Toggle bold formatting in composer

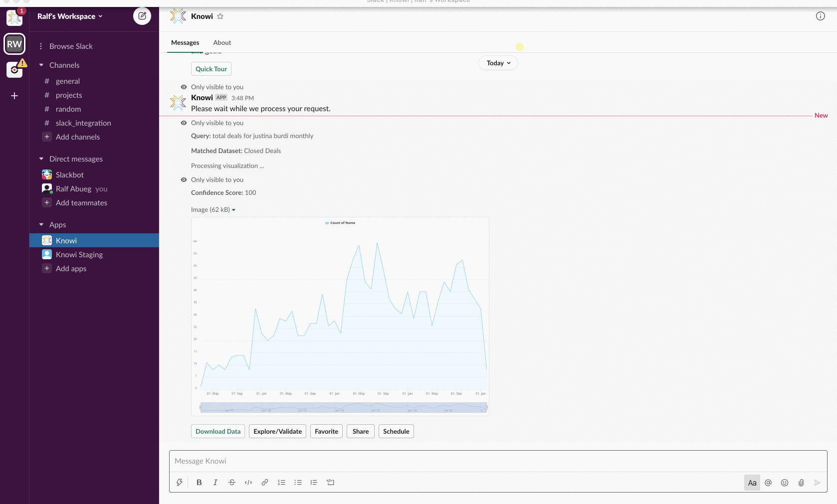point(199,483)
